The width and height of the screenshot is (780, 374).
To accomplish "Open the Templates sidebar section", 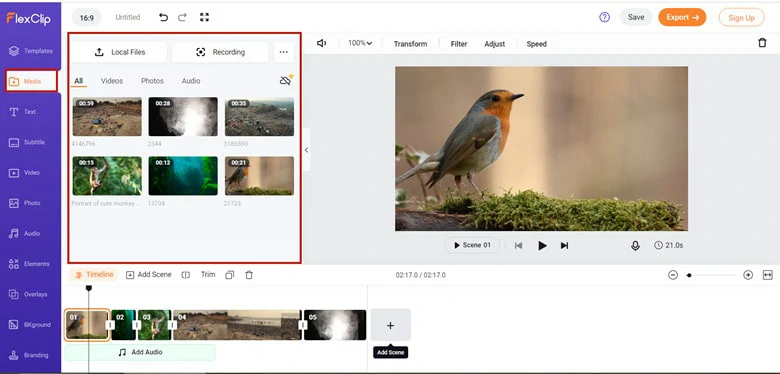I will click(x=30, y=51).
